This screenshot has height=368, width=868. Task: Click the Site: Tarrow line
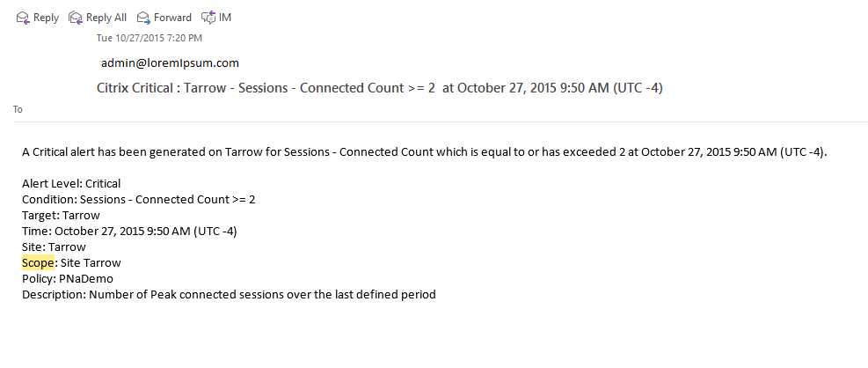click(54, 247)
